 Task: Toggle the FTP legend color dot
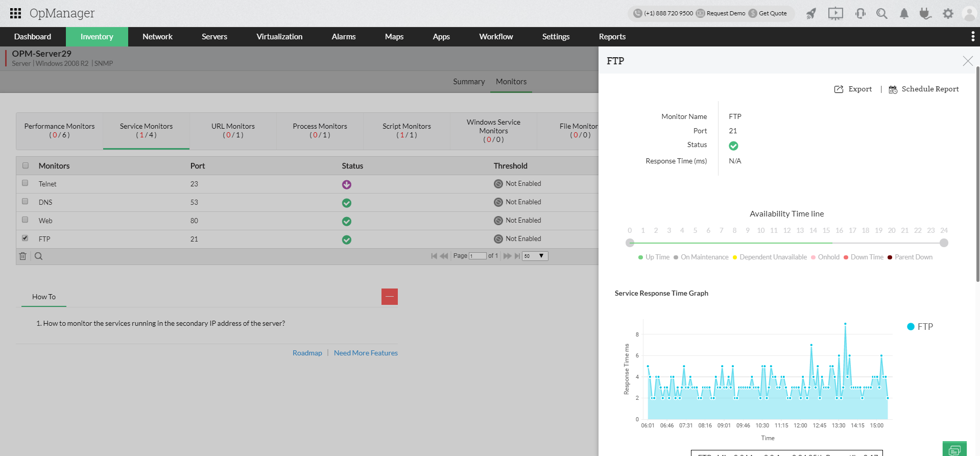911,327
